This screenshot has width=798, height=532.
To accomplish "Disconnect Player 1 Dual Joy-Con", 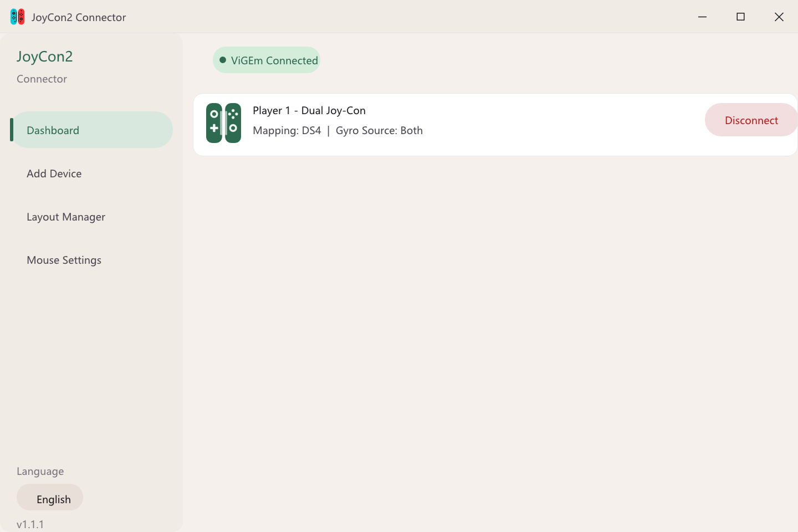I will tap(751, 120).
